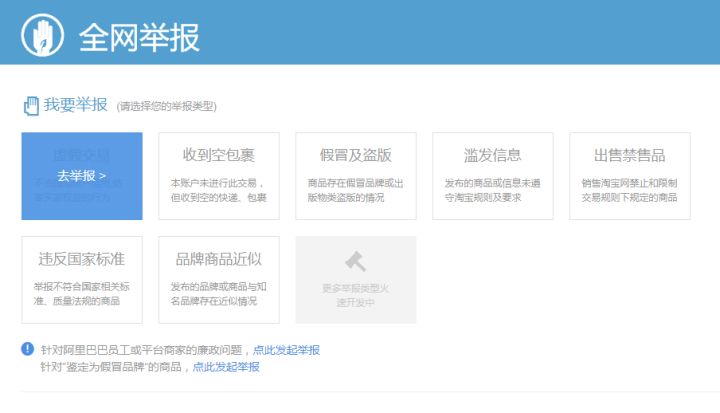Open 点此发起举报 link for Alibaba staff integrity issues
The height and width of the screenshot is (413, 720).
click(x=286, y=350)
